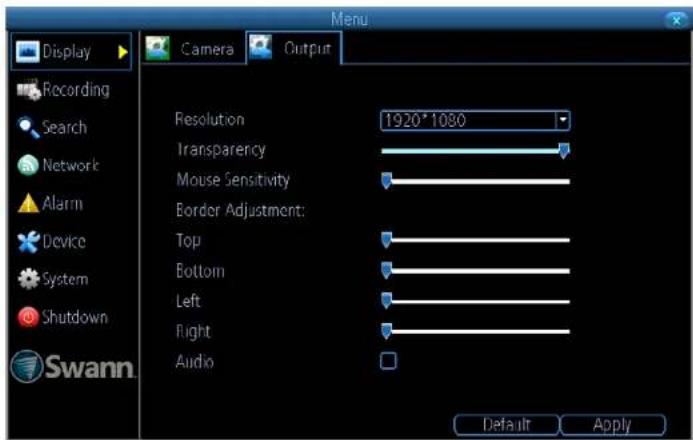
Task: Switch to the Camera tab
Action: (193, 49)
